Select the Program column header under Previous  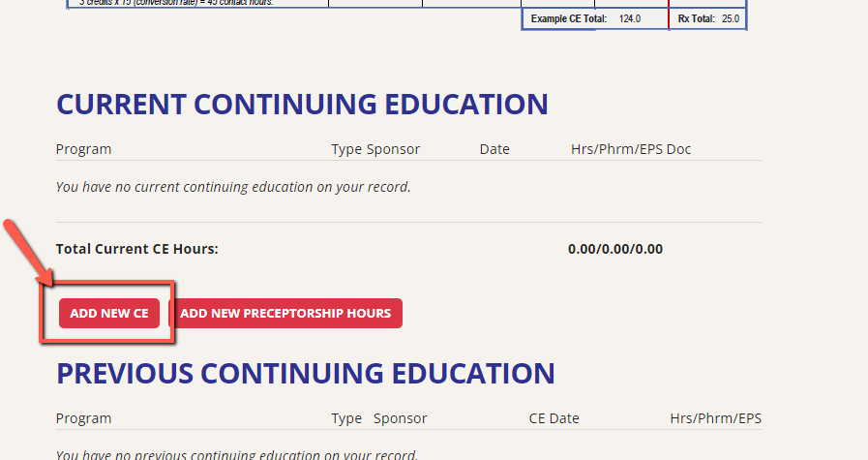tap(83, 418)
